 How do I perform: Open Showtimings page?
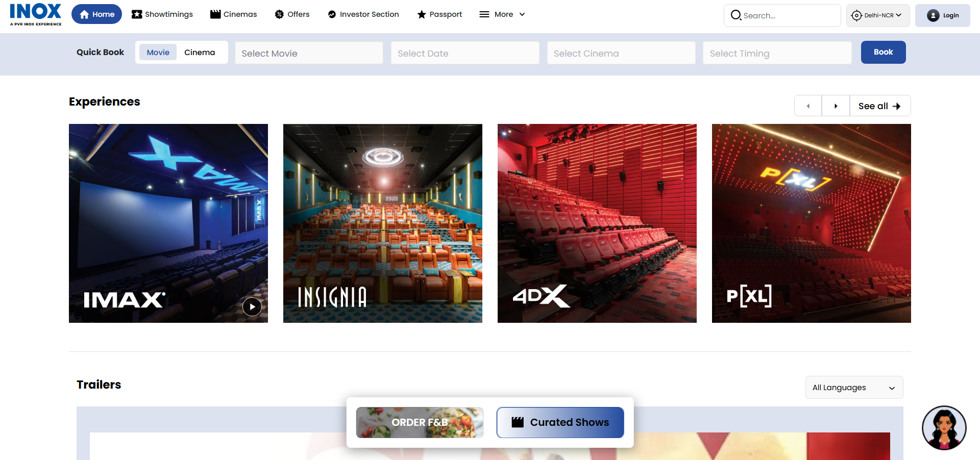pyautogui.click(x=162, y=14)
